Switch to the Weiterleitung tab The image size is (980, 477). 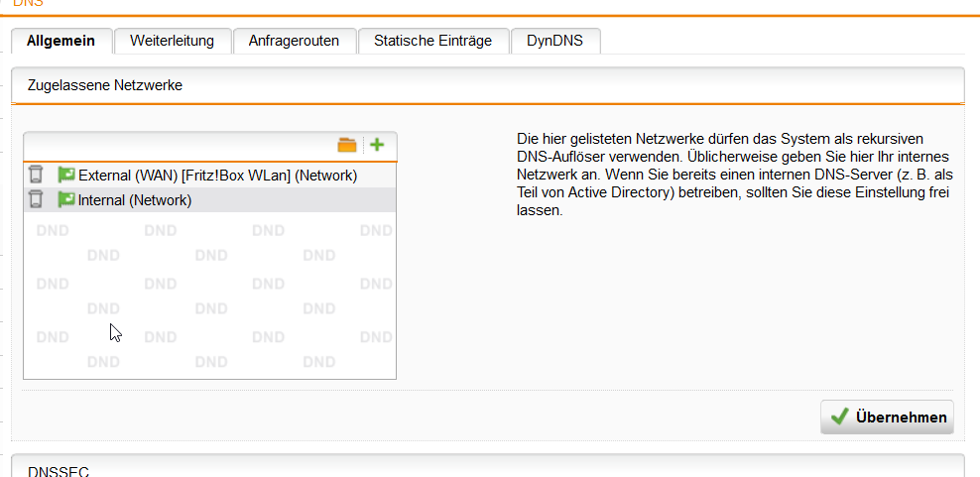[172, 42]
